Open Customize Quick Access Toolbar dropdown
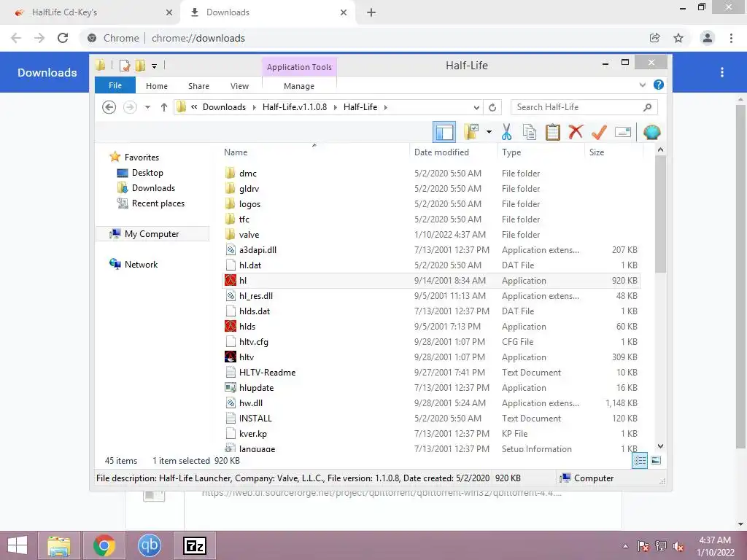Screen dimensions: 747x560 click(x=155, y=66)
